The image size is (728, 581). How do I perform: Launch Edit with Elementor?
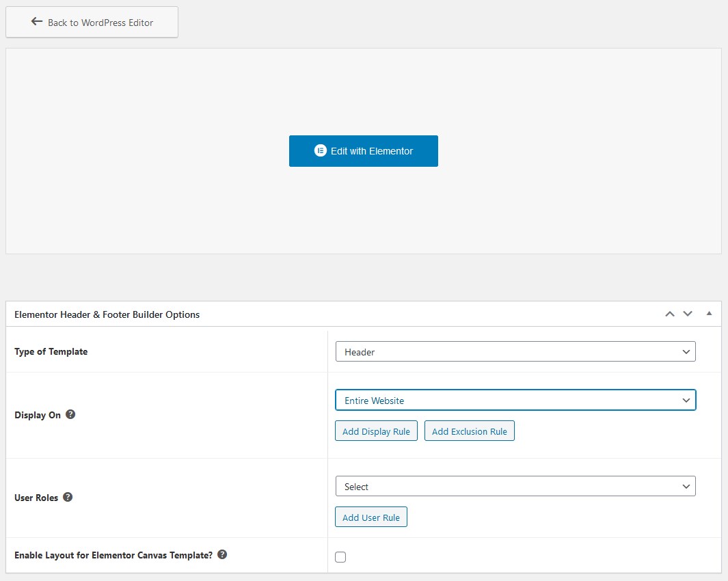click(363, 151)
